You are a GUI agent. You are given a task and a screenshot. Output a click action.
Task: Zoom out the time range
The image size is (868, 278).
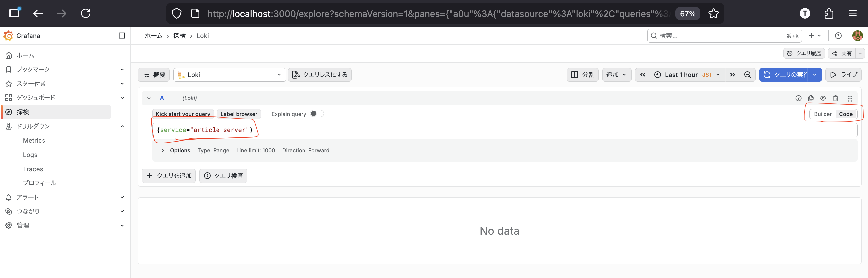click(747, 75)
